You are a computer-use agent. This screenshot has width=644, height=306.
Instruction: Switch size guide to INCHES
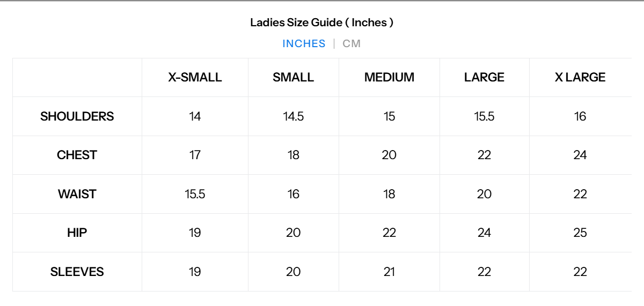coord(304,44)
